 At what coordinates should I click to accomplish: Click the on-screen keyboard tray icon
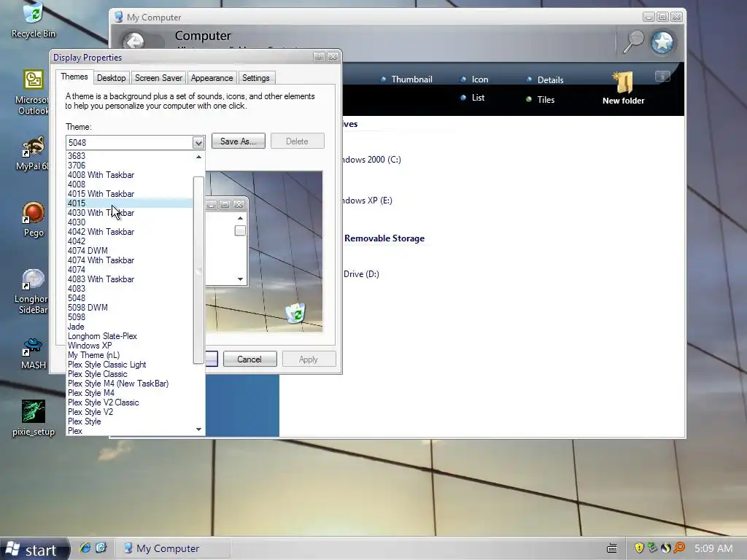(x=612, y=548)
